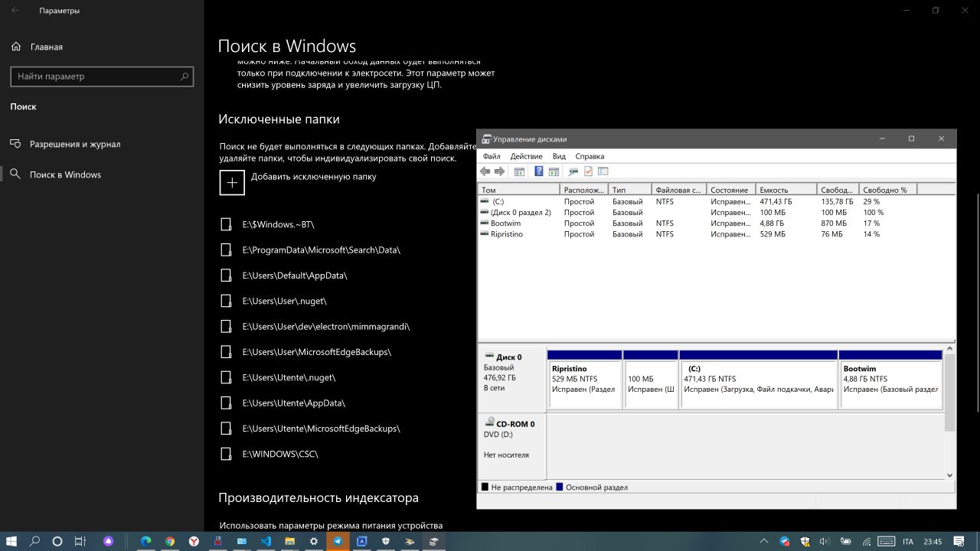
Task: Open the Файл menu in Disk Management
Action: [492, 156]
